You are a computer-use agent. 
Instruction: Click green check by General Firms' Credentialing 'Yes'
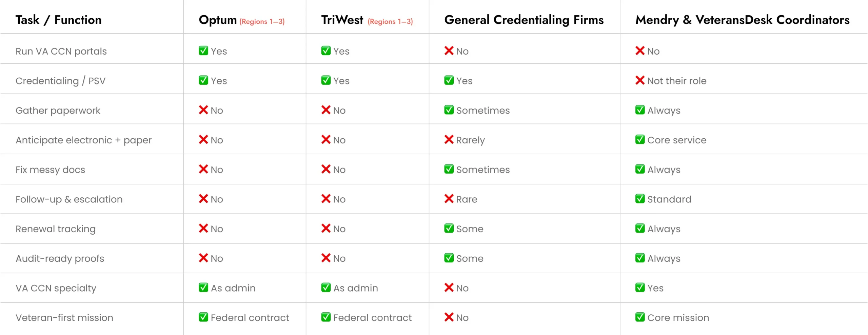tap(449, 80)
